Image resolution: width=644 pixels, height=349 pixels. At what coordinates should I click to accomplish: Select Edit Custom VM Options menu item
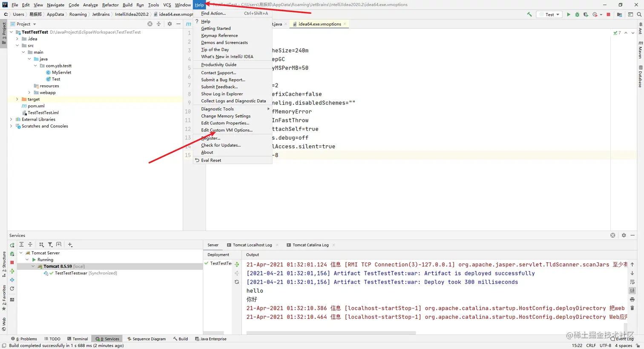[233, 130]
